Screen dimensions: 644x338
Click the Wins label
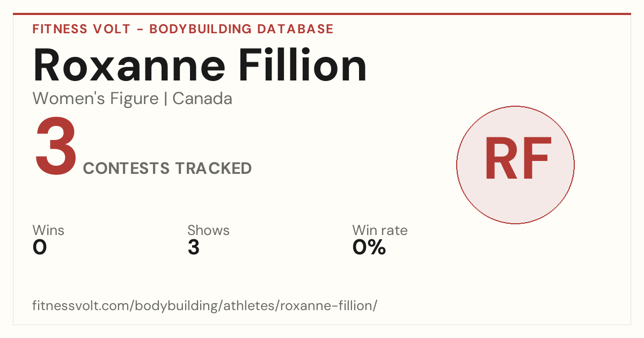pyautogui.click(x=48, y=231)
